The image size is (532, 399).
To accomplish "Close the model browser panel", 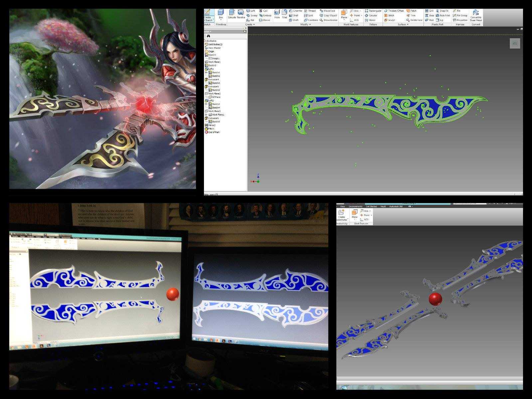I will pyautogui.click(x=246, y=28).
